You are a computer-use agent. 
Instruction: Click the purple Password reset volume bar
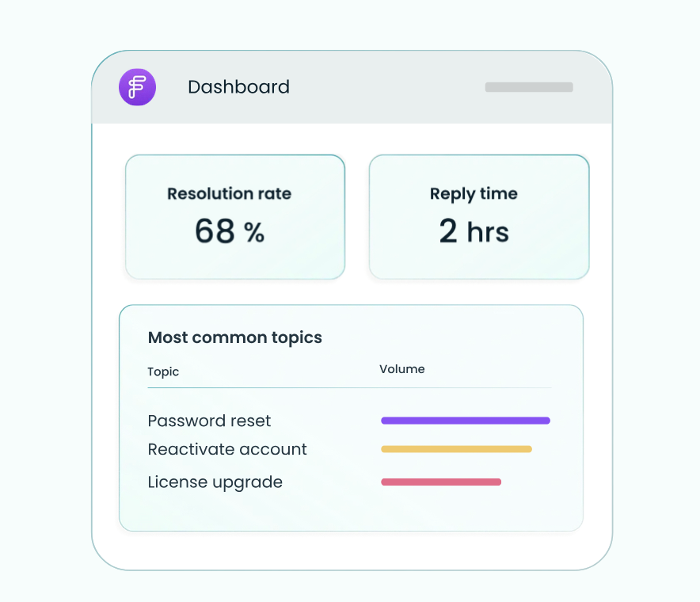pos(465,421)
